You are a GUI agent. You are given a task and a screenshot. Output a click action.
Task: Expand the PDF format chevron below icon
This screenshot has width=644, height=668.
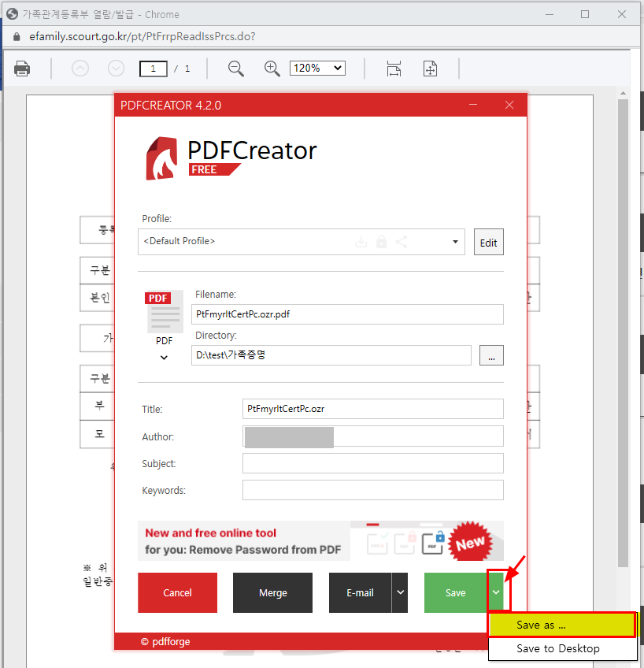tap(164, 358)
